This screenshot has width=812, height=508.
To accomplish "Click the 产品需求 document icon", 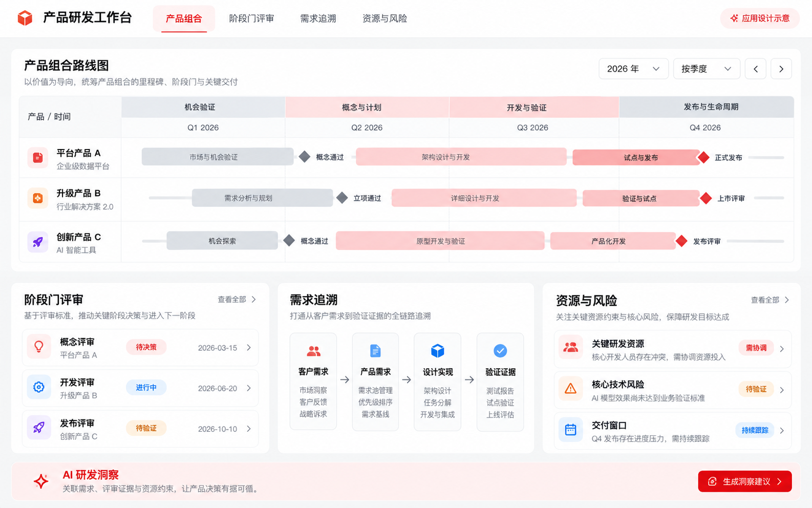I will (x=375, y=351).
